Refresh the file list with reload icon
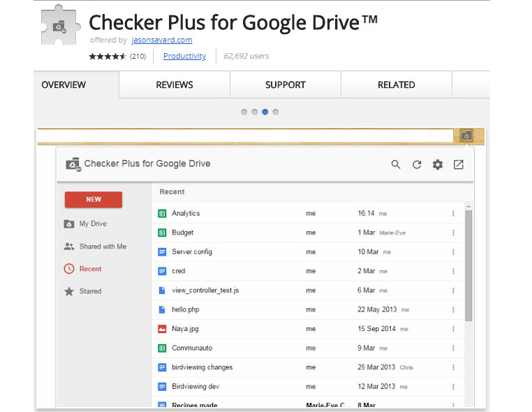Image resolution: width=532 pixels, height=412 pixels. [x=417, y=165]
